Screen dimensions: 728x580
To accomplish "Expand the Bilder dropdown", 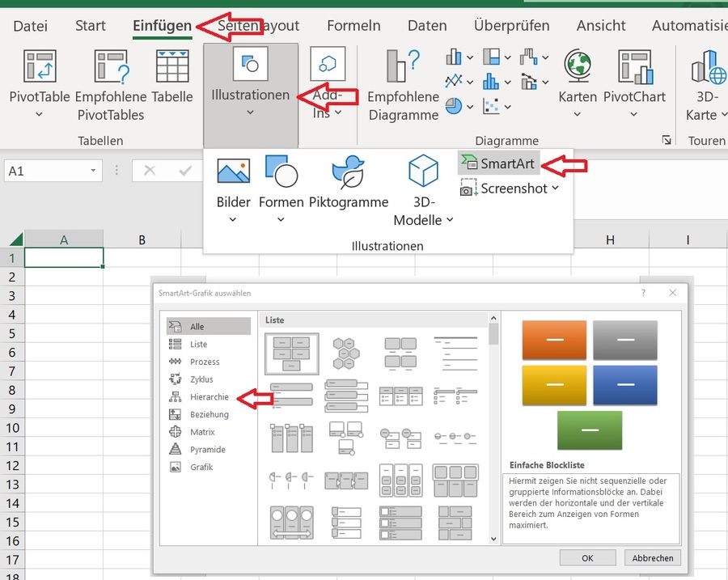I will click(233, 220).
